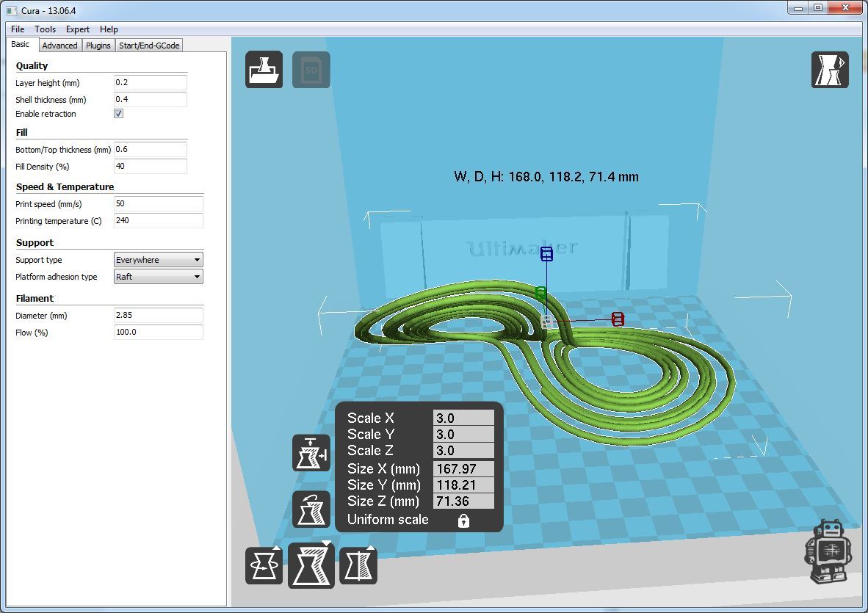Click the 'Support type' label
Viewport: 868px width, 613px height.
[38, 260]
